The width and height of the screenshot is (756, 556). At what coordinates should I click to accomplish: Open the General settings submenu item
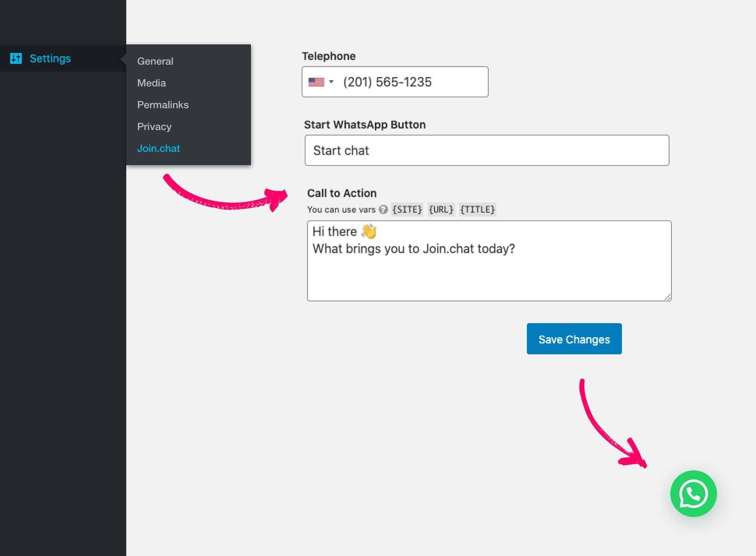[155, 61]
